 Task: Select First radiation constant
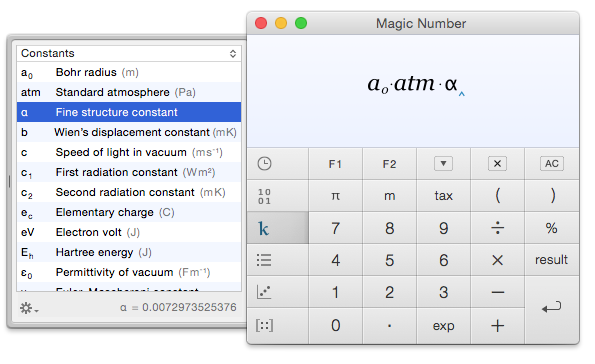coord(129,172)
